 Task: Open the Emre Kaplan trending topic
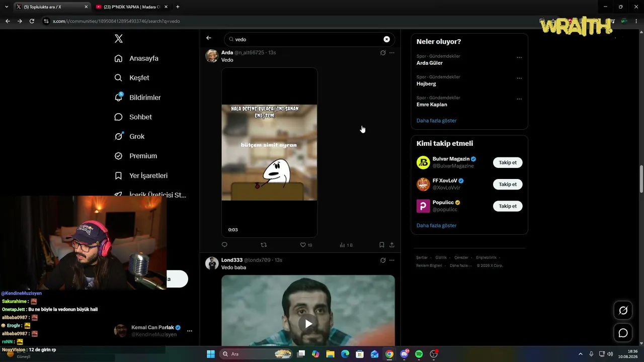[x=432, y=105]
